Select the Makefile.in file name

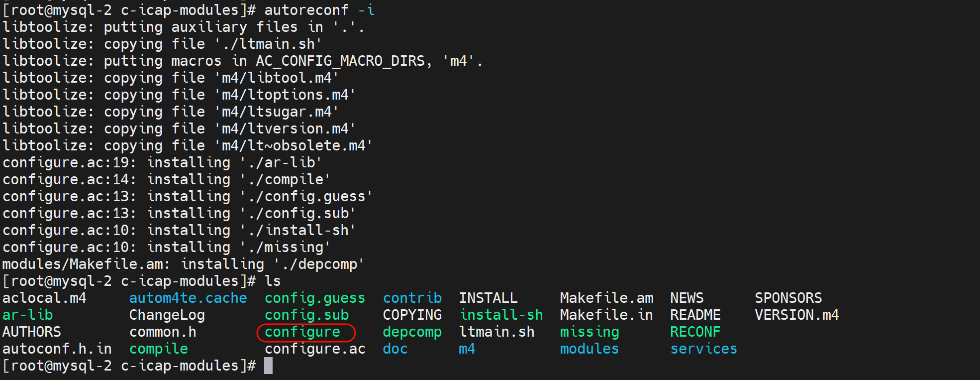click(x=606, y=315)
